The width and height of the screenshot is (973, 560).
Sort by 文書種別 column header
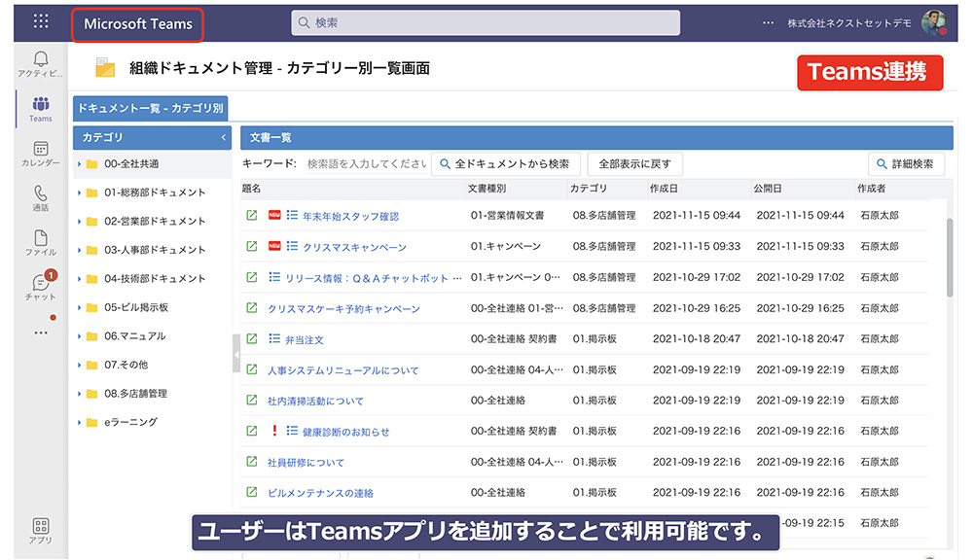coord(487,189)
